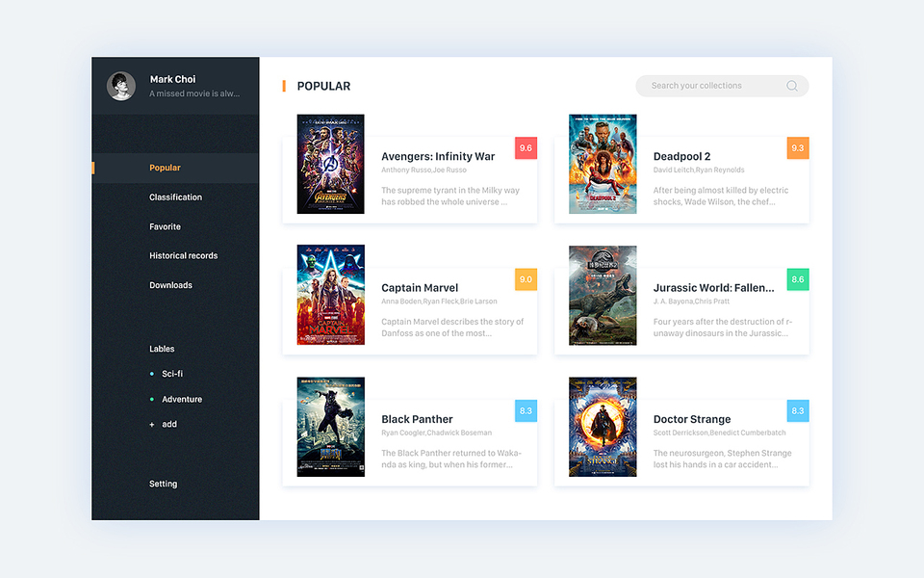924x578 pixels.
Task: Open the Black Panther poster
Action: pos(330,427)
